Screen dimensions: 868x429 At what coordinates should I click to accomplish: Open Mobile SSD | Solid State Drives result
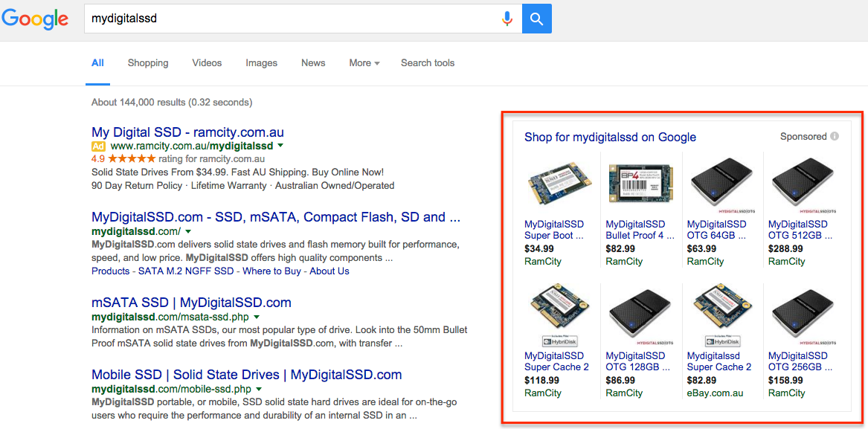(x=246, y=374)
